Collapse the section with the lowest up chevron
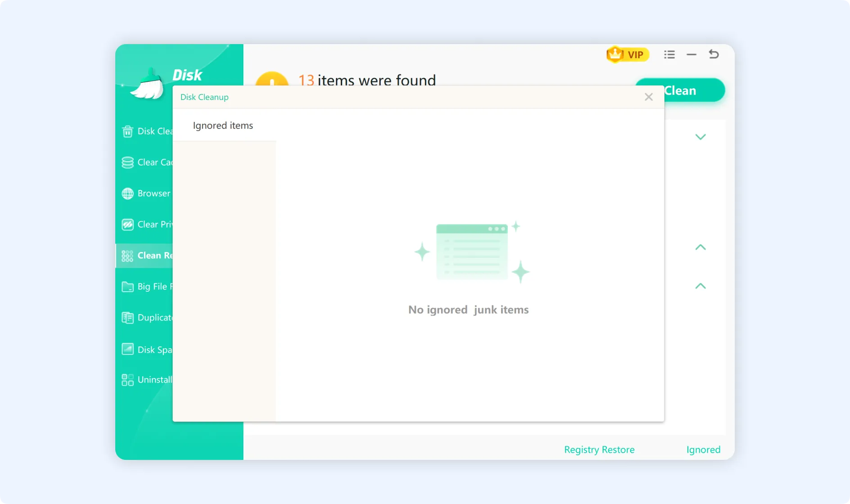 (700, 286)
